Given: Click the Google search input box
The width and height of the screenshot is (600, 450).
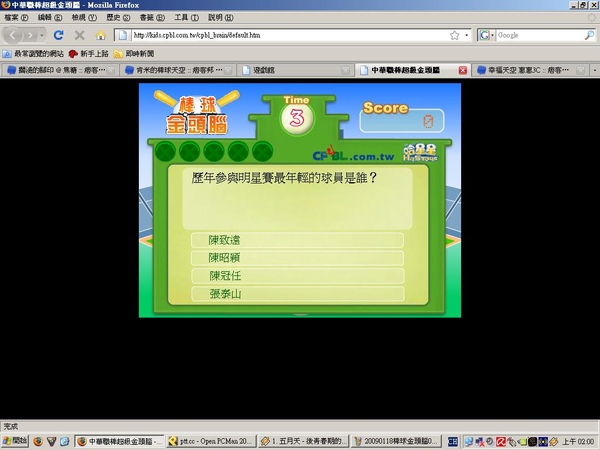Looking at the screenshot, I should [540, 35].
